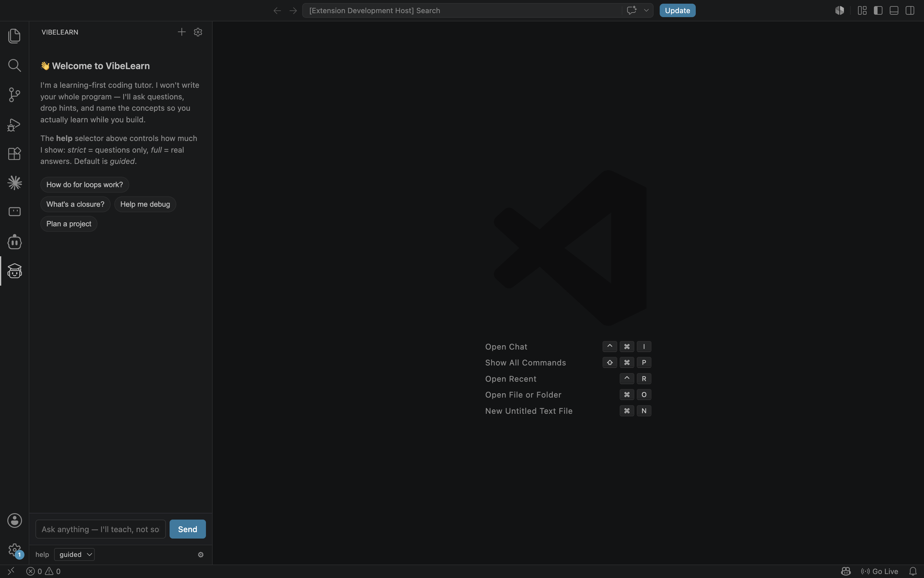Choose the "What's a closure?" suggestion
This screenshot has width=924, height=578.
(75, 204)
